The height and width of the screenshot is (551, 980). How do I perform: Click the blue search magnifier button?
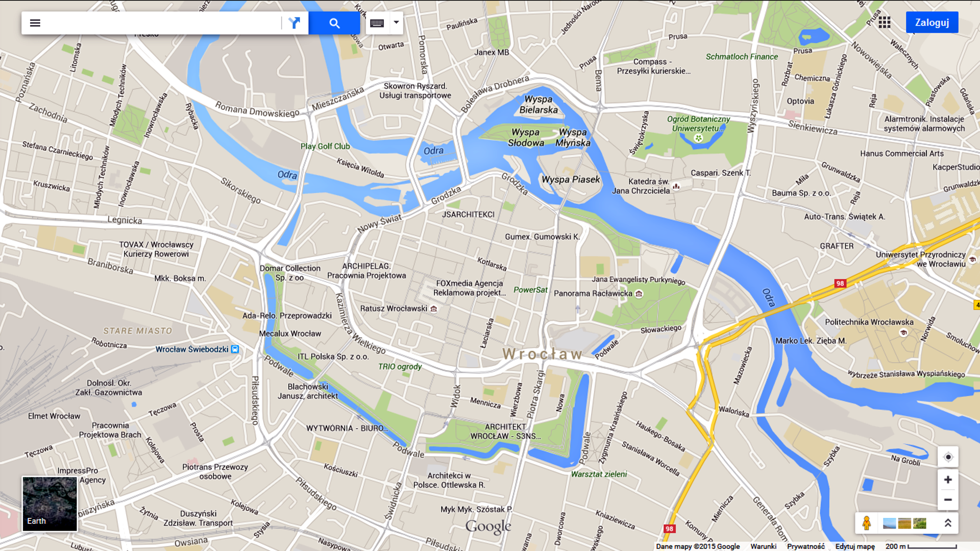point(334,23)
